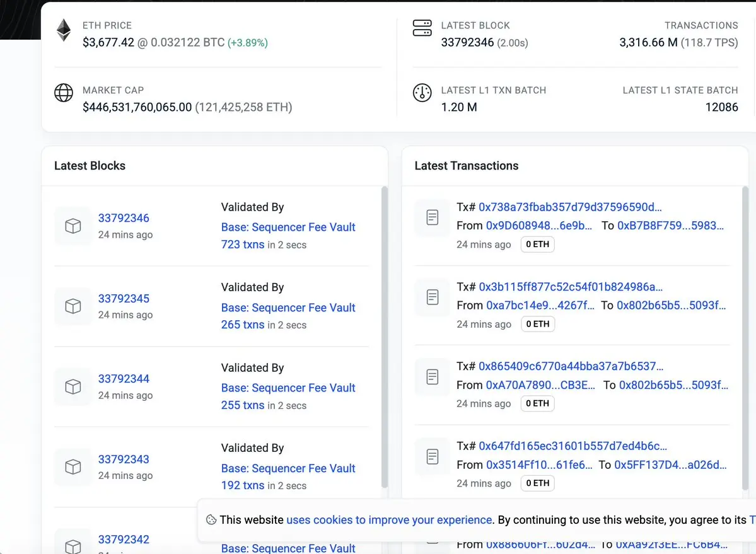Click the server icon beside Latest Block
This screenshot has height=554, width=756.
[422, 28]
